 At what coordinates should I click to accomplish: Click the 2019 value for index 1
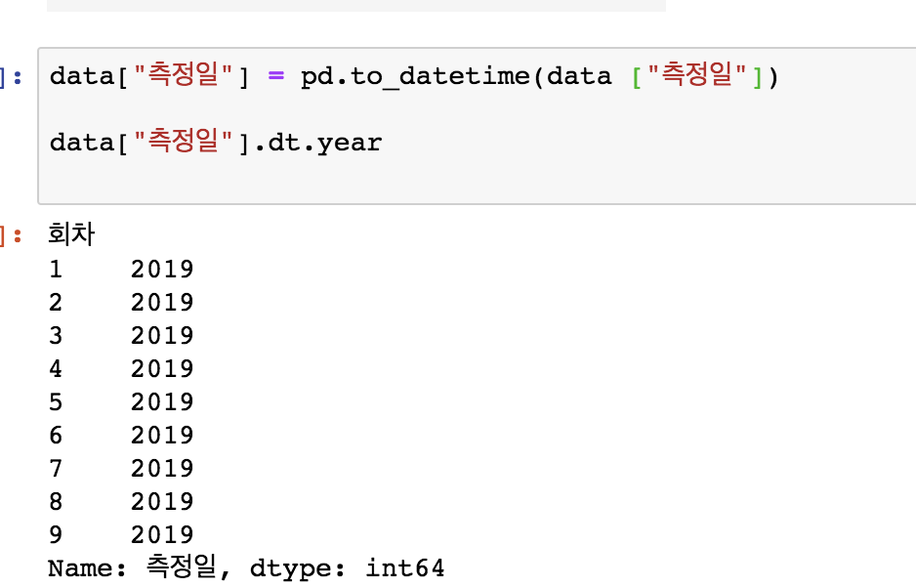click(163, 268)
